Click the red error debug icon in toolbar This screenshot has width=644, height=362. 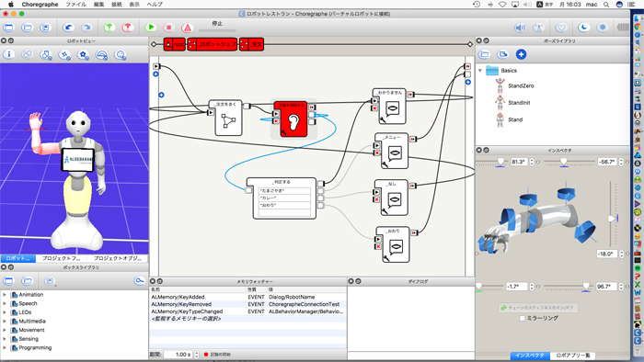188,28
